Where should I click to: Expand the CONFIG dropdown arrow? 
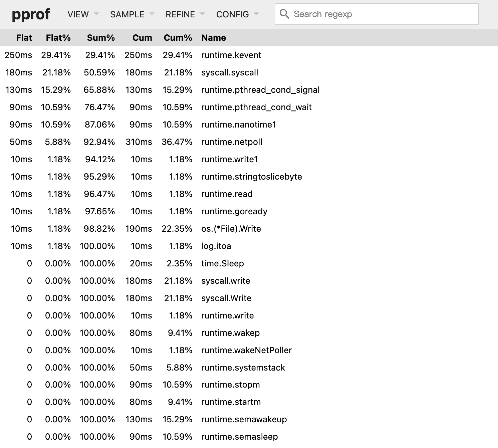point(256,14)
